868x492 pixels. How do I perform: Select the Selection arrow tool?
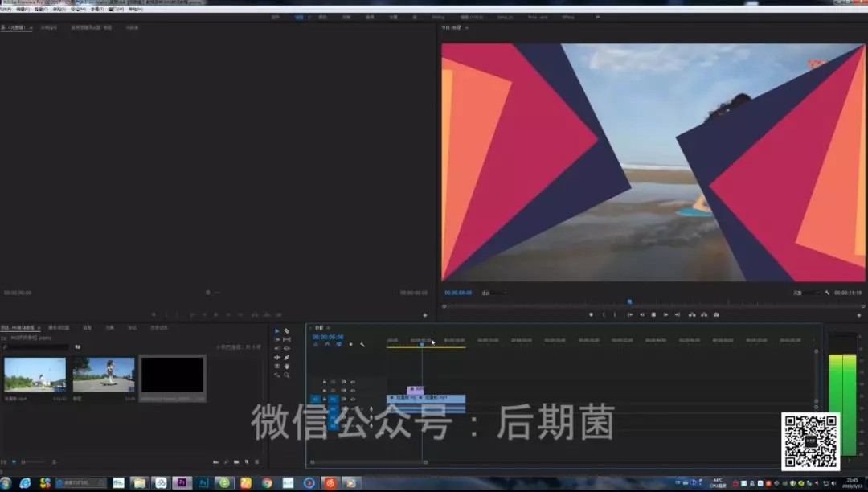tap(277, 331)
